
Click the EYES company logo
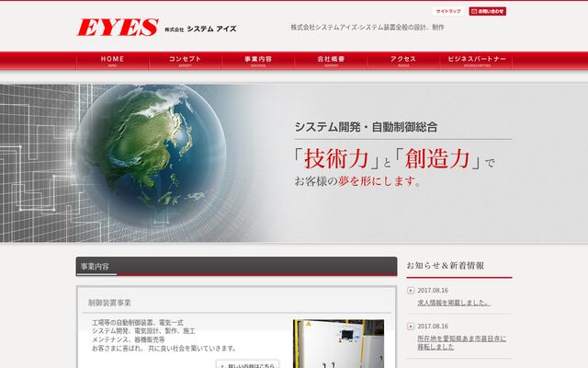coord(118,28)
